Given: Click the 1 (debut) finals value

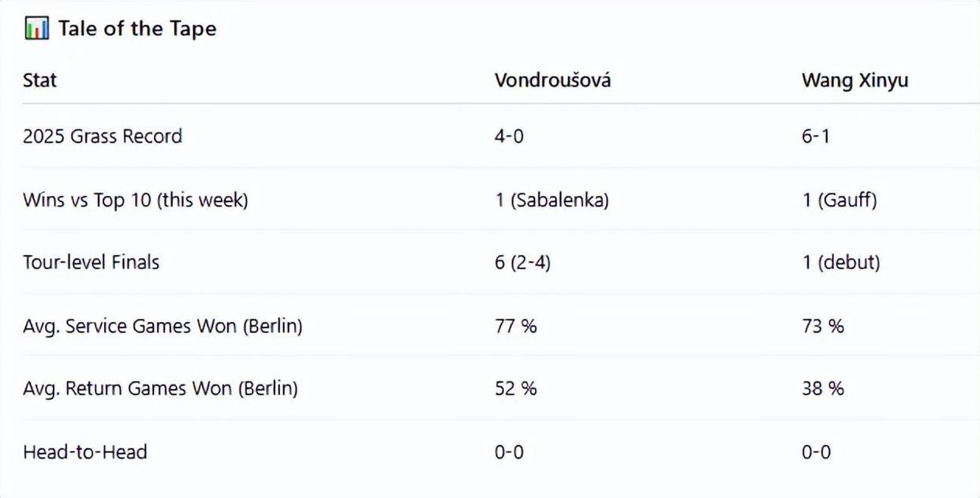Looking at the screenshot, I should point(841,262).
